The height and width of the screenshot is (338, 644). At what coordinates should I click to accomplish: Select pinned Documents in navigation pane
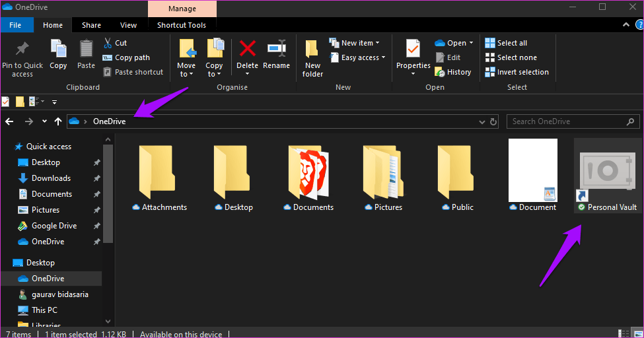[x=46, y=194]
